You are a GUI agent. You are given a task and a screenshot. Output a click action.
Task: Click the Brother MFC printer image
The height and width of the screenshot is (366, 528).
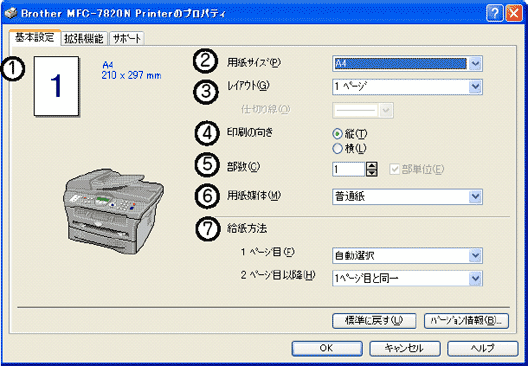tap(113, 211)
